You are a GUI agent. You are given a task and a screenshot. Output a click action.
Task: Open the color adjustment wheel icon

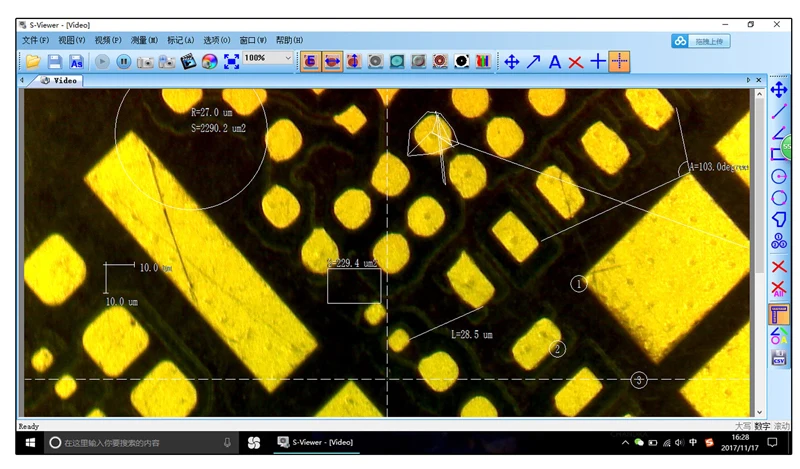pos(209,62)
